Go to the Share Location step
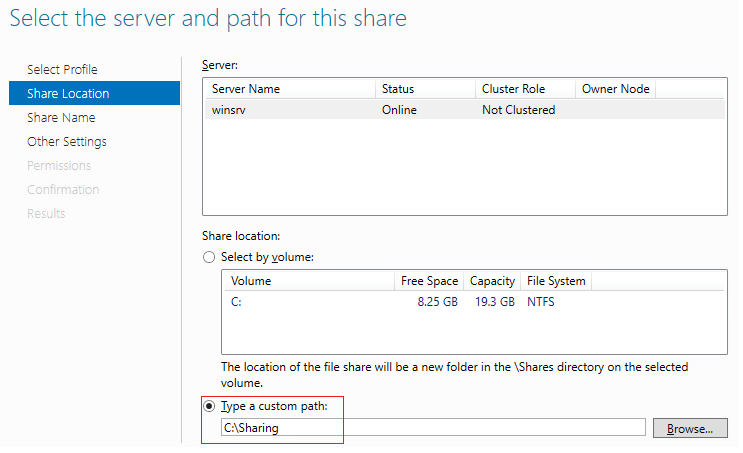Image resolution: width=743 pixels, height=453 pixels. 68,93
